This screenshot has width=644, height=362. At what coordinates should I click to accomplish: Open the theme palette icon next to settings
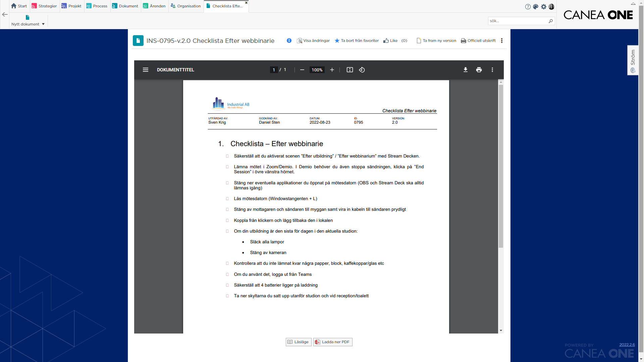[x=536, y=6]
